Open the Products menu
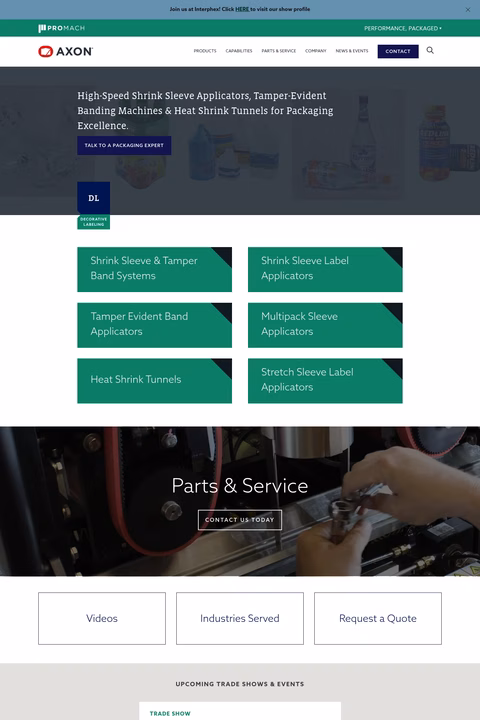Image resolution: width=480 pixels, height=720 pixels. click(x=205, y=51)
